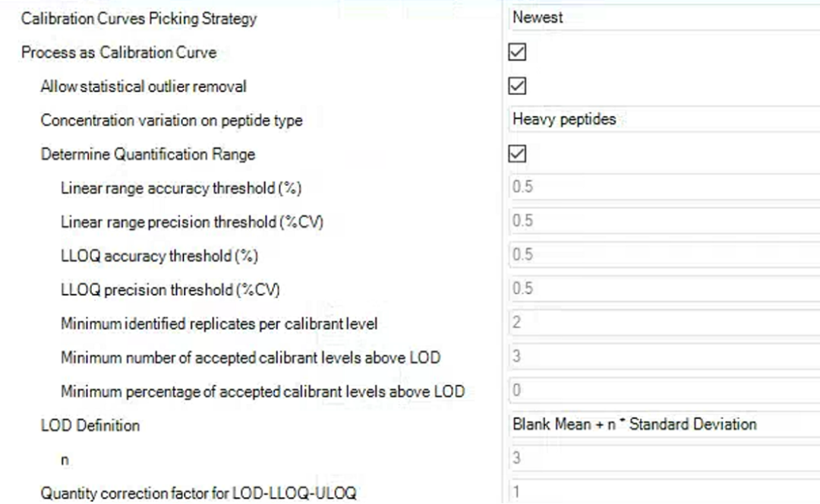Click Minimum percentage of accepted levels field

(664, 391)
